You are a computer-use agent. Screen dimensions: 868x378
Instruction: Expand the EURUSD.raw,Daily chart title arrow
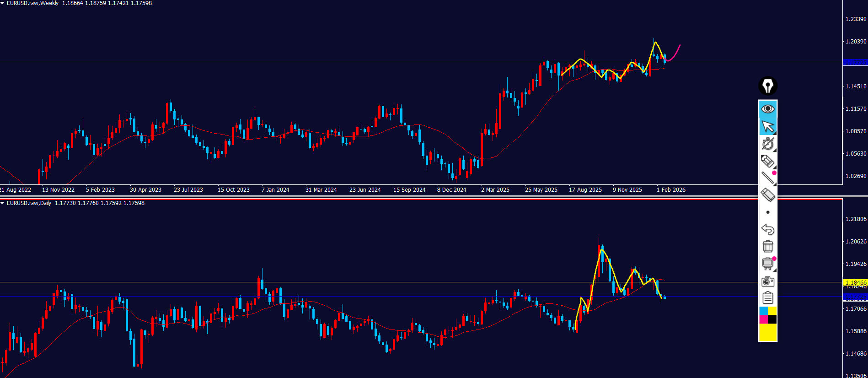pos(3,203)
